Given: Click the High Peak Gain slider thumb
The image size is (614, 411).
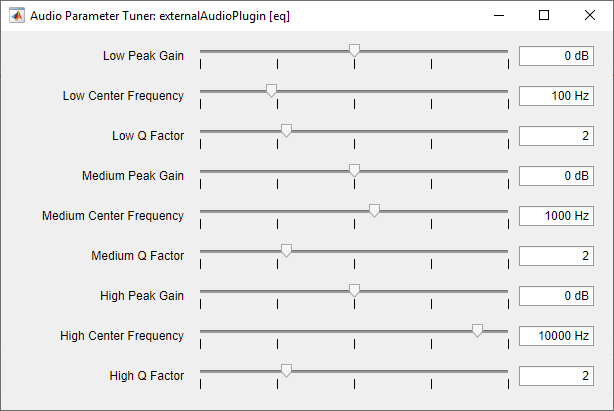Looking at the screenshot, I should tap(354, 290).
